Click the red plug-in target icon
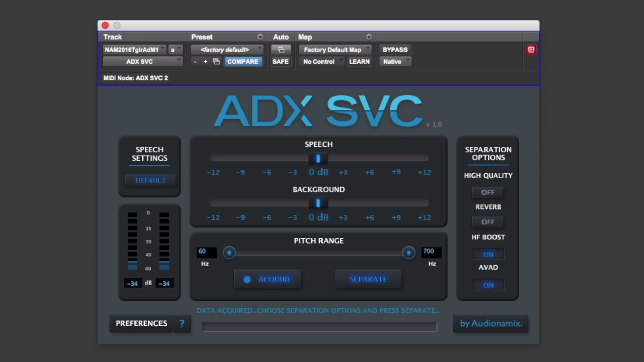 (531, 50)
